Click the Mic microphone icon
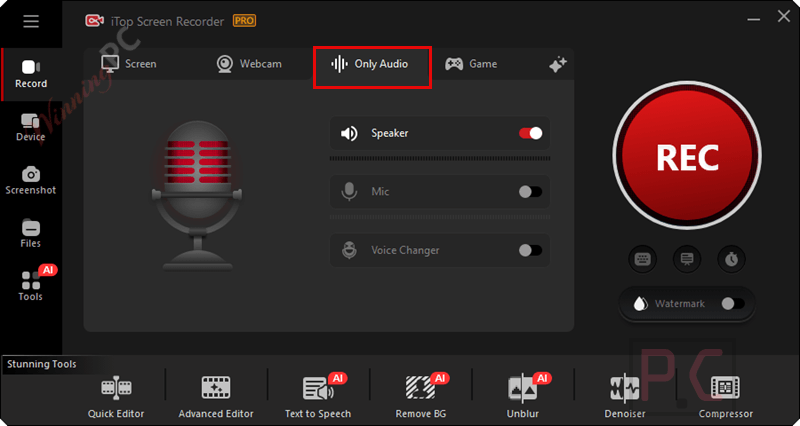This screenshot has width=800, height=426. click(349, 192)
